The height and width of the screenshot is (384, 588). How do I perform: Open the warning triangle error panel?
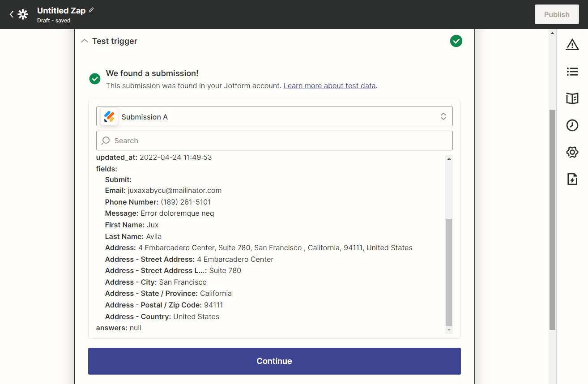(572, 44)
